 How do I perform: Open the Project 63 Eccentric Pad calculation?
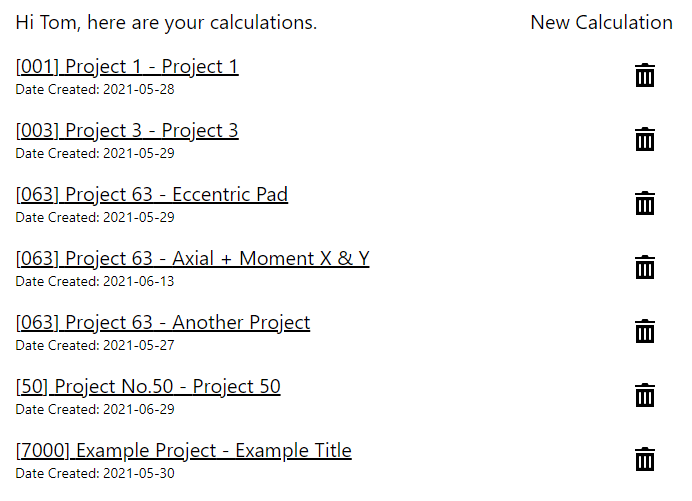(152, 195)
